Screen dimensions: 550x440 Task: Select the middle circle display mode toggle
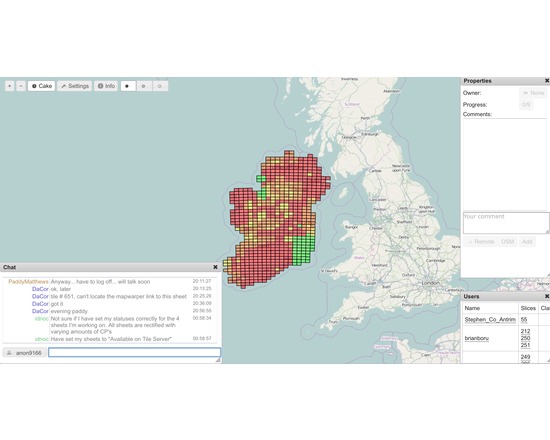144,86
